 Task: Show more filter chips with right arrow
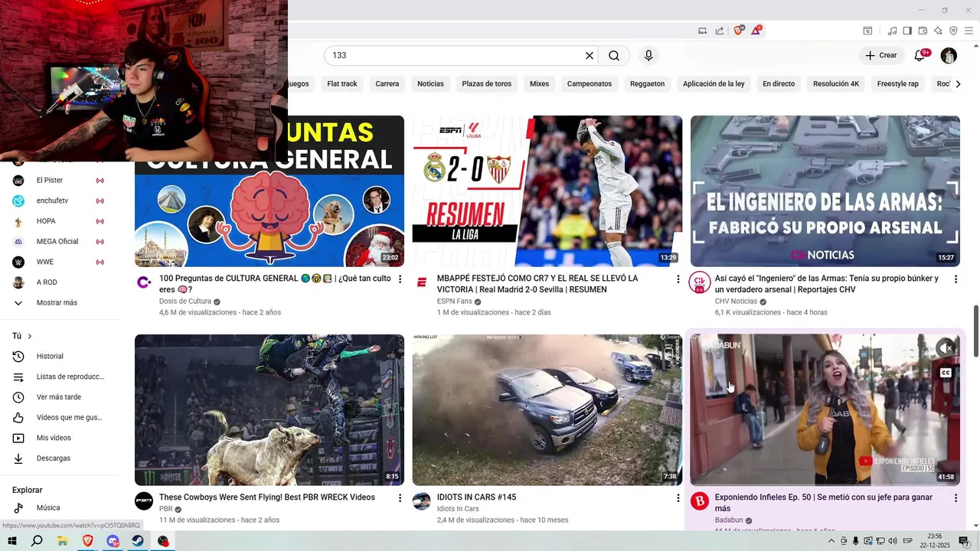tap(958, 84)
